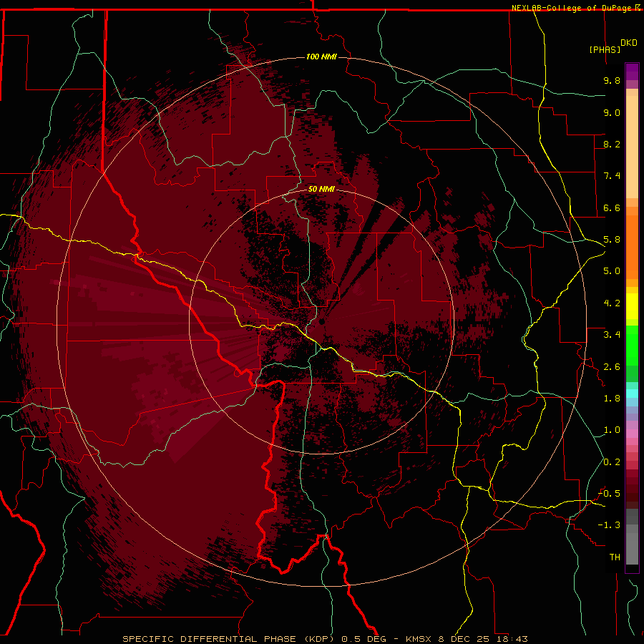Click the 4.2 legend value
Screen dimensions: 644x644
612,303
